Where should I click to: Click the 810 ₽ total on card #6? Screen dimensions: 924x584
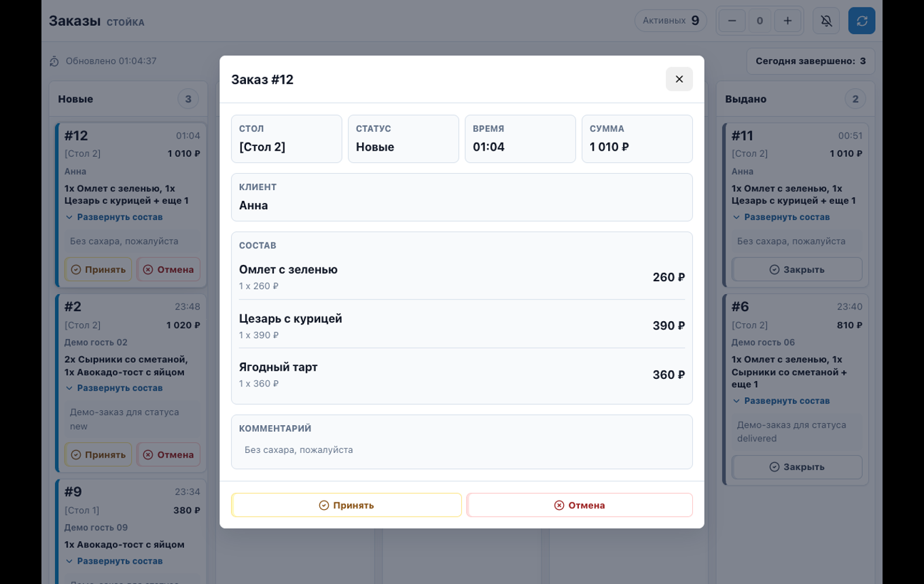(849, 325)
